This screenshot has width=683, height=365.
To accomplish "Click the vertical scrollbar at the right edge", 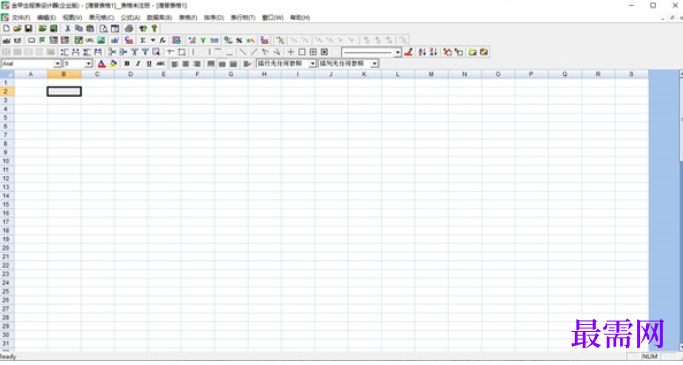I will coord(680,211).
